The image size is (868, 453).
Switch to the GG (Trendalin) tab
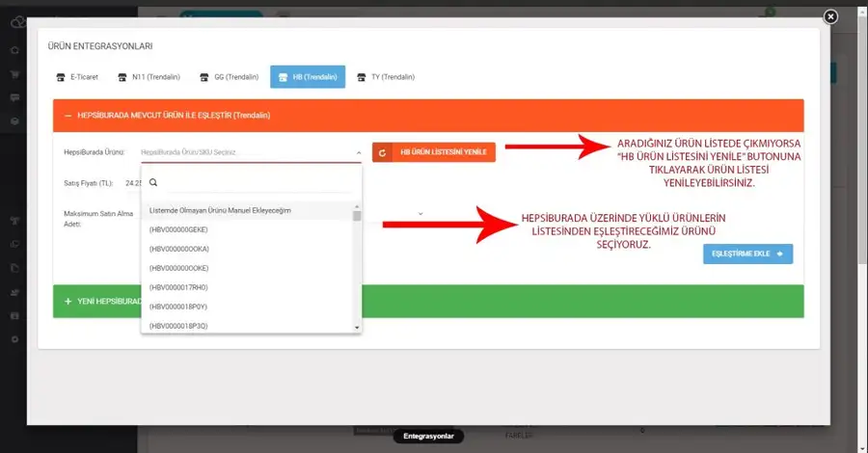coord(230,77)
